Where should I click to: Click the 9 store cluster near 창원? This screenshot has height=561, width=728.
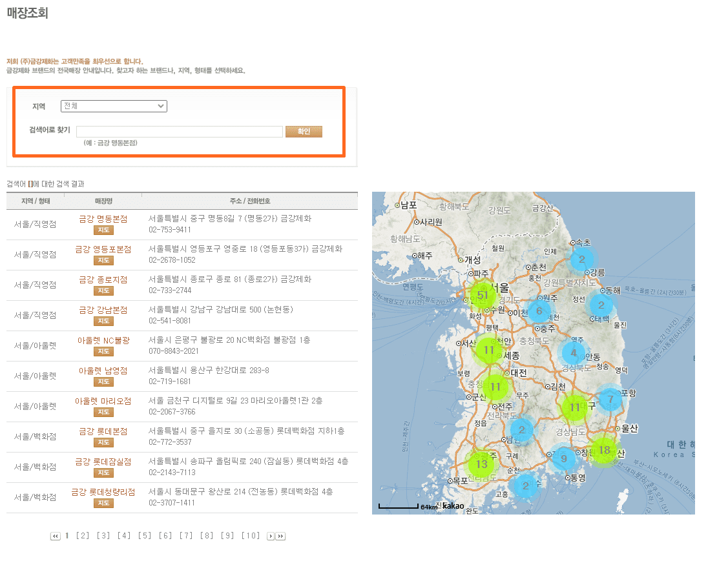tap(564, 458)
